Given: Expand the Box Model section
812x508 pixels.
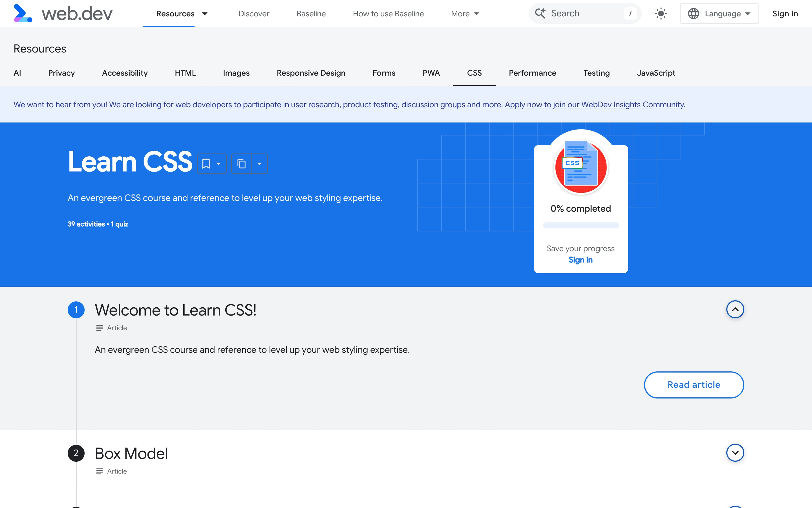Looking at the screenshot, I should 735,453.
